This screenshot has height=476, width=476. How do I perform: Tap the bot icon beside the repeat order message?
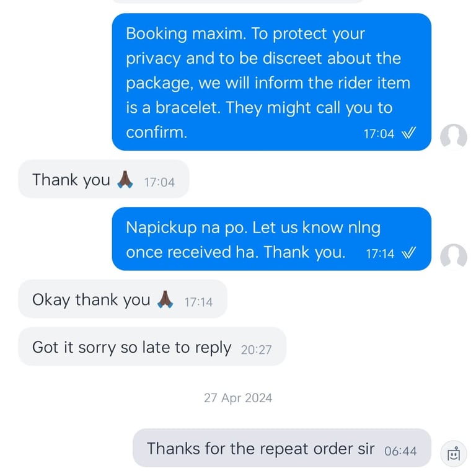[x=454, y=454]
